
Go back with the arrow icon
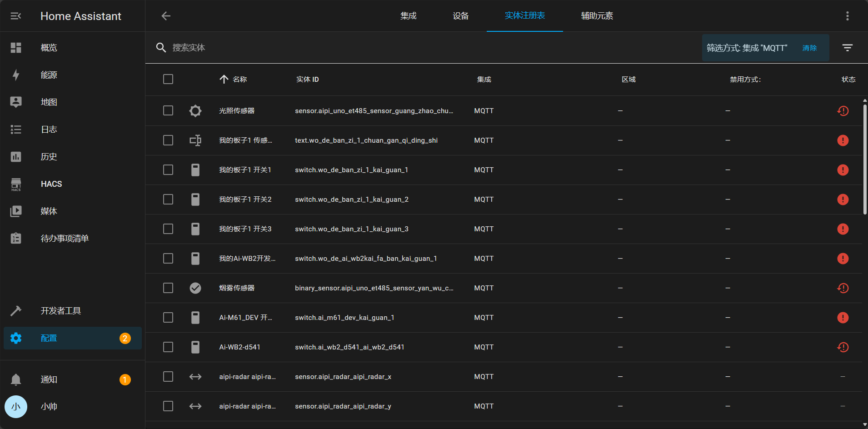coord(166,16)
